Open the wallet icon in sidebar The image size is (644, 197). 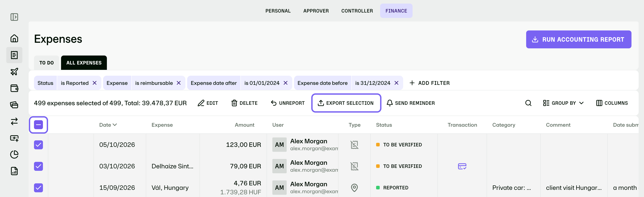[14, 88]
